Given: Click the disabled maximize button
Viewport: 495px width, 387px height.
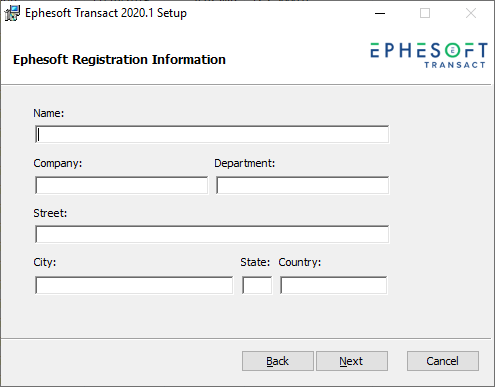Looking at the screenshot, I should click(x=425, y=13).
